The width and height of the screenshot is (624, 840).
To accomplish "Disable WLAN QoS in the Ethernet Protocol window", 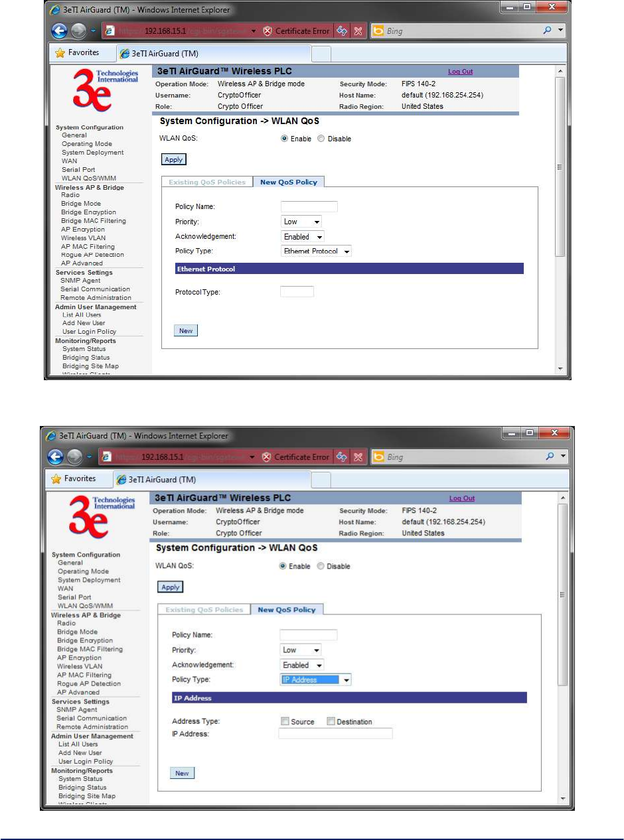I will pos(321,139).
